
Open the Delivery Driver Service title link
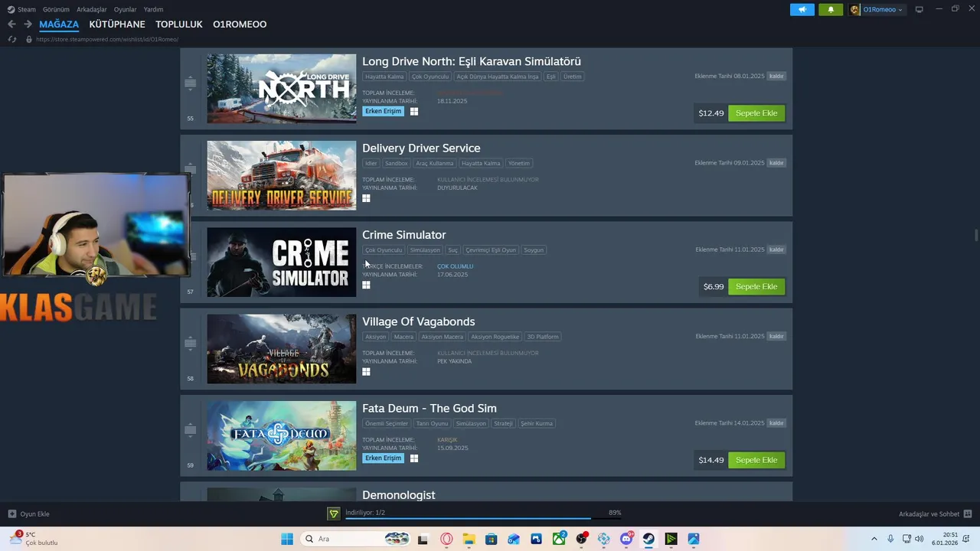point(421,148)
